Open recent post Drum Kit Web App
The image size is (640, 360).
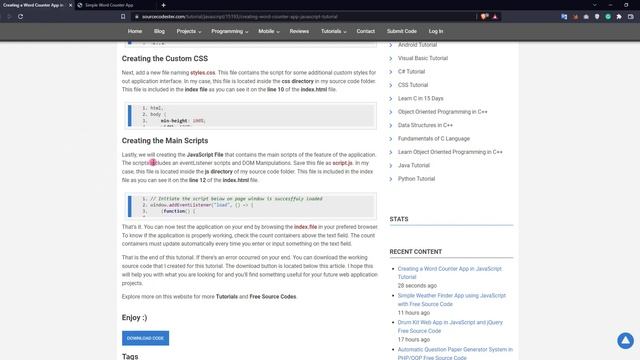tap(450, 327)
